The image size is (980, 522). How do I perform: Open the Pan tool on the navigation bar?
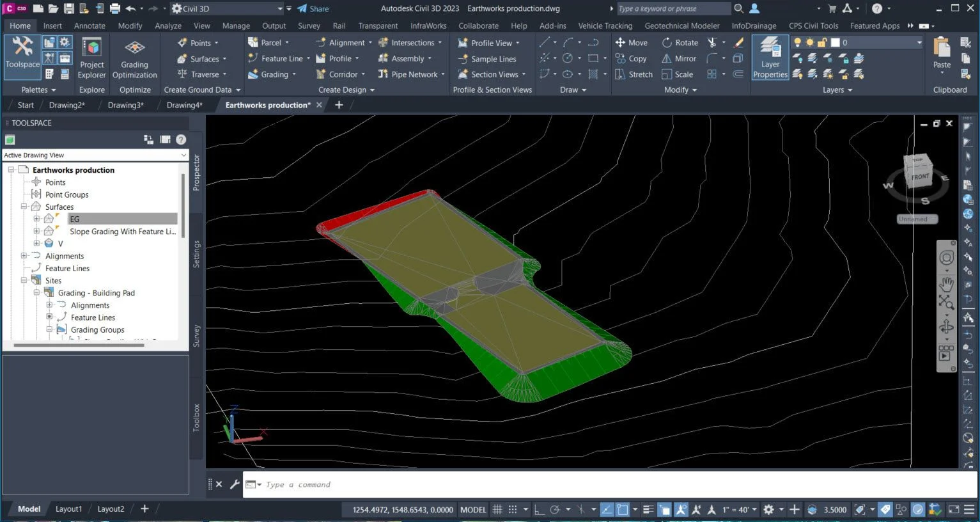pos(947,283)
